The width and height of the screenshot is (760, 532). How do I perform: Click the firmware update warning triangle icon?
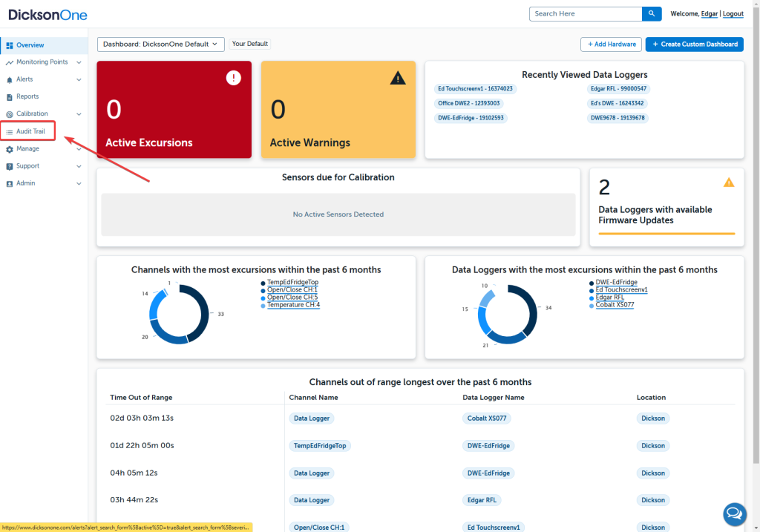pos(728,183)
